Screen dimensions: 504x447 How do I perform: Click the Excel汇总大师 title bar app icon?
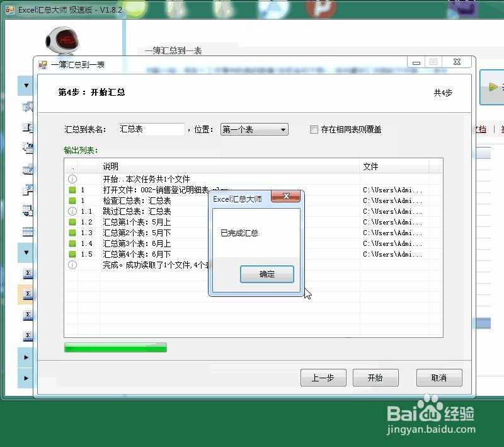point(10,10)
